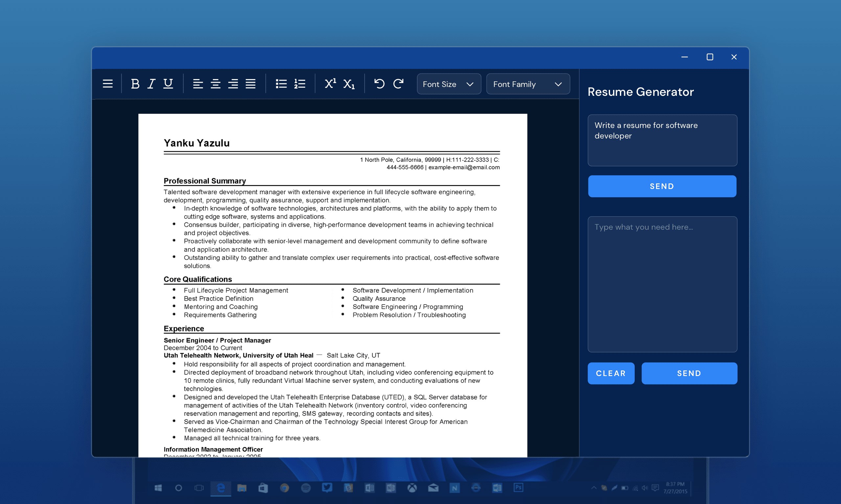Image resolution: width=841 pixels, height=504 pixels.
Task: Align text to the left
Action: 198,84
